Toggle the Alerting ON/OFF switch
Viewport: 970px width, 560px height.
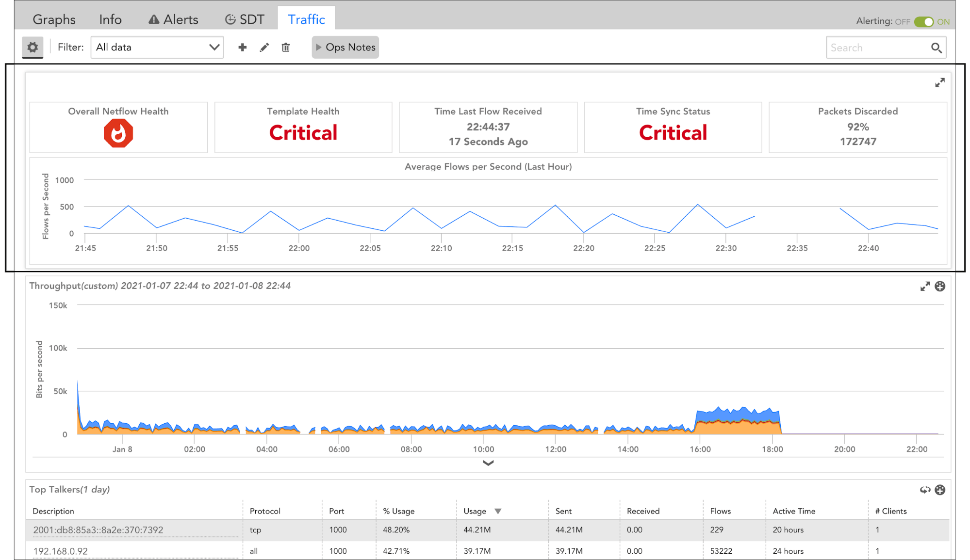[x=923, y=22]
